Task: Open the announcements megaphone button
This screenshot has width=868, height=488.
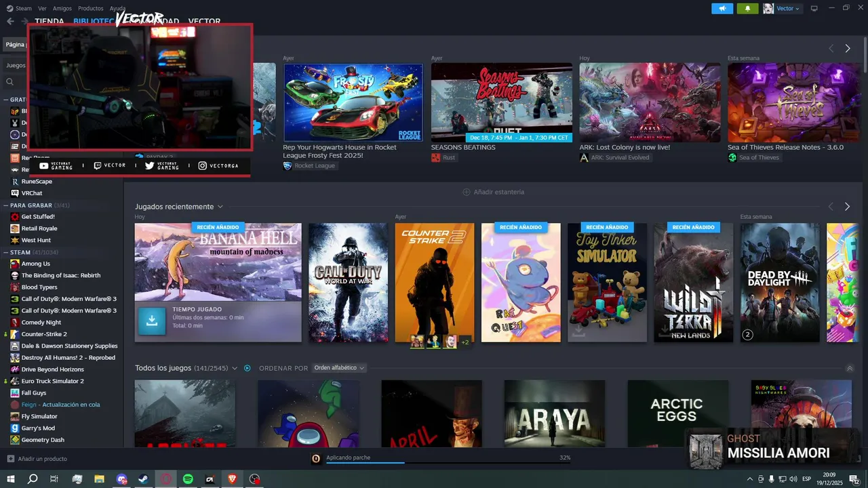Action: tap(722, 8)
